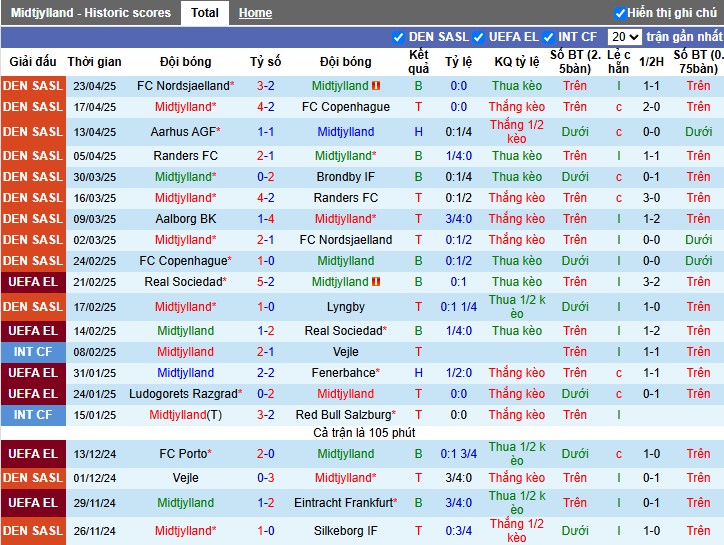Image resolution: width=724 pixels, height=545 pixels.
Task: Click the Kết quả column header
Action: [x=418, y=62]
